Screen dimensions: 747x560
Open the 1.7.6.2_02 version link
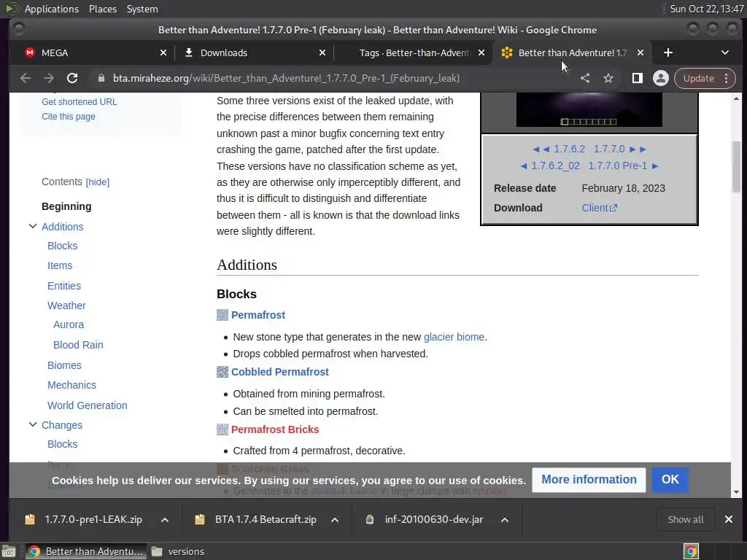point(555,166)
